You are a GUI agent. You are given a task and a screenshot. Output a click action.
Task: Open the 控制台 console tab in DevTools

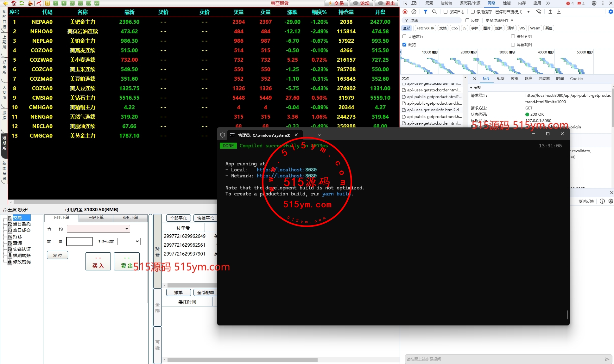pyautogui.click(x=446, y=3)
